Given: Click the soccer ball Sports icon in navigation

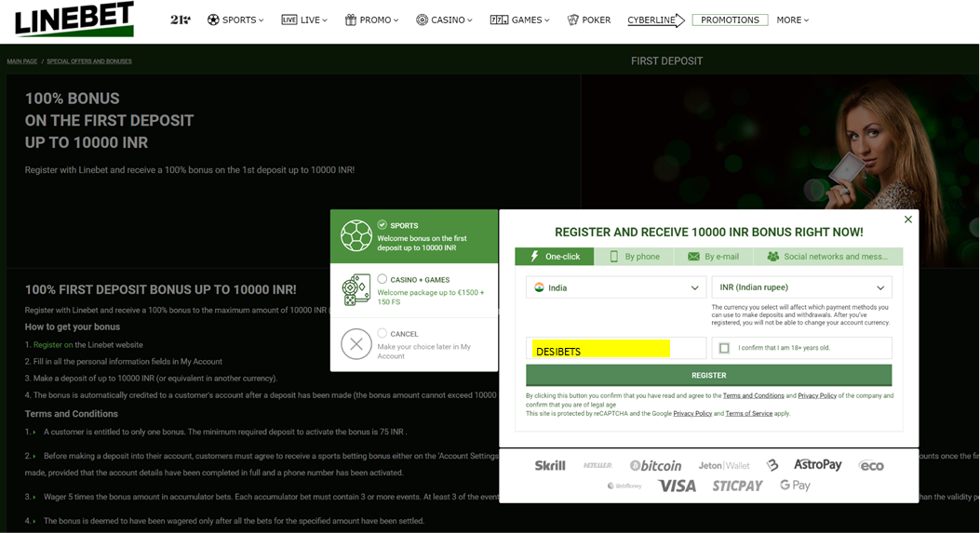Looking at the screenshot, I should 213,20.
